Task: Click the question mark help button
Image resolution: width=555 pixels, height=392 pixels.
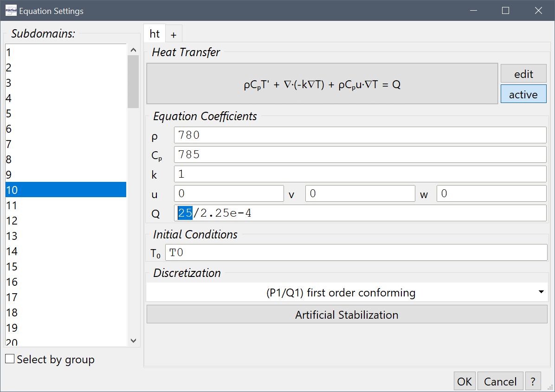Action: point(533,381)
